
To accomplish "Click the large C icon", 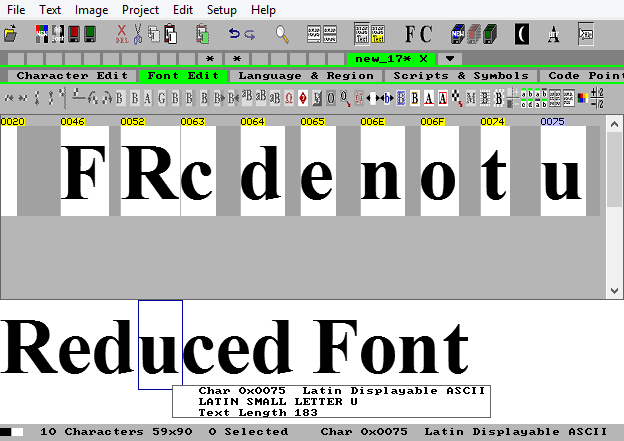I will pyautogui.click(x=426, y=34).
